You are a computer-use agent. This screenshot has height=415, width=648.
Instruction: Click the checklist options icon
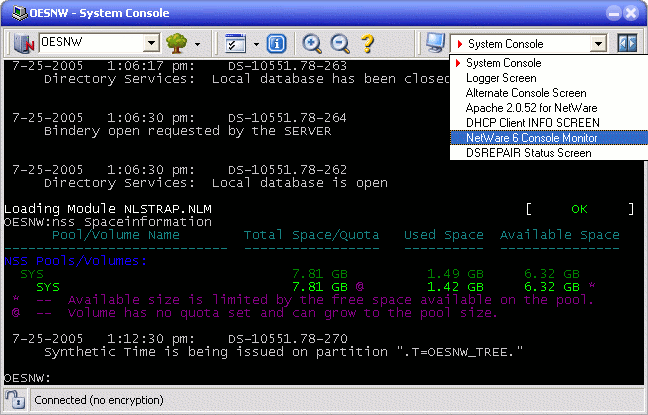click(x=236, y=44)
